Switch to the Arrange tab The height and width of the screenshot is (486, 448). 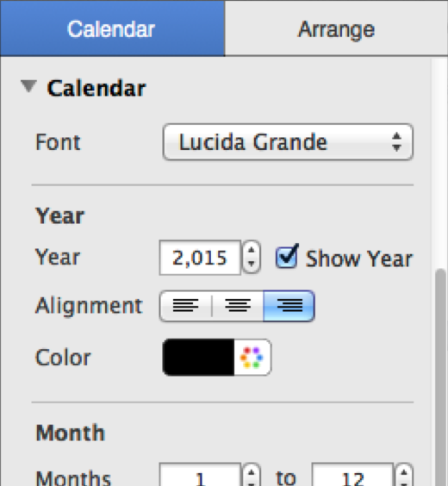coord(337,28)
